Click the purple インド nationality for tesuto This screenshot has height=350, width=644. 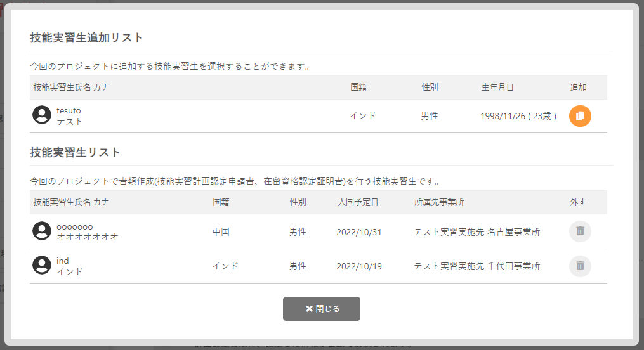click(x=363, y=116)
